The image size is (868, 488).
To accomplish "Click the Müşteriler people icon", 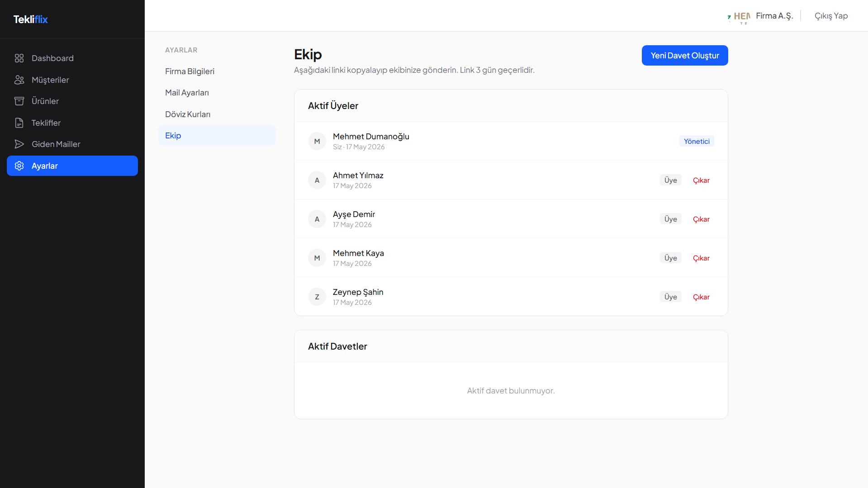I will click(x=19, y=80).
